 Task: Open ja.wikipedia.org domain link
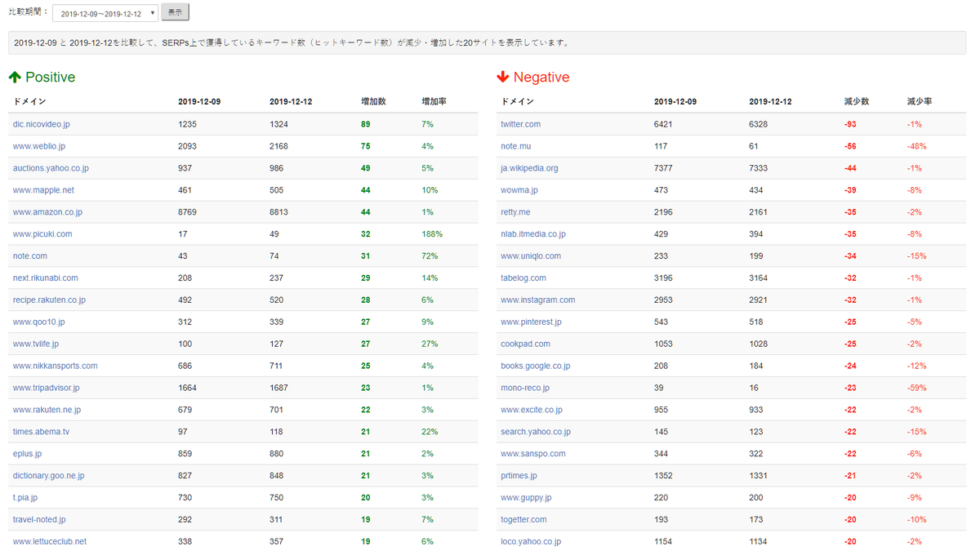click(x=530, y=168)
